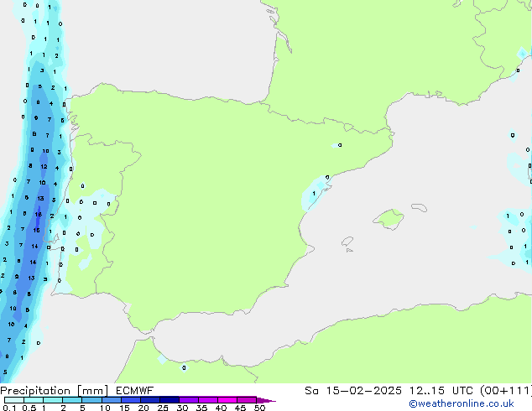Click the '16' precipitation value on the map

(x=36, y=231)
